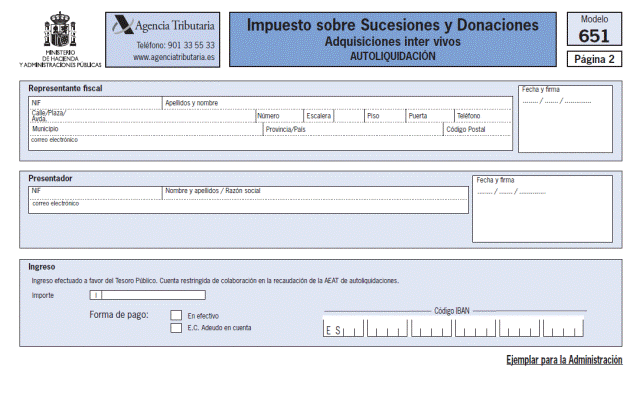Click the first IBAN block starting with ES

pos(343,328)
